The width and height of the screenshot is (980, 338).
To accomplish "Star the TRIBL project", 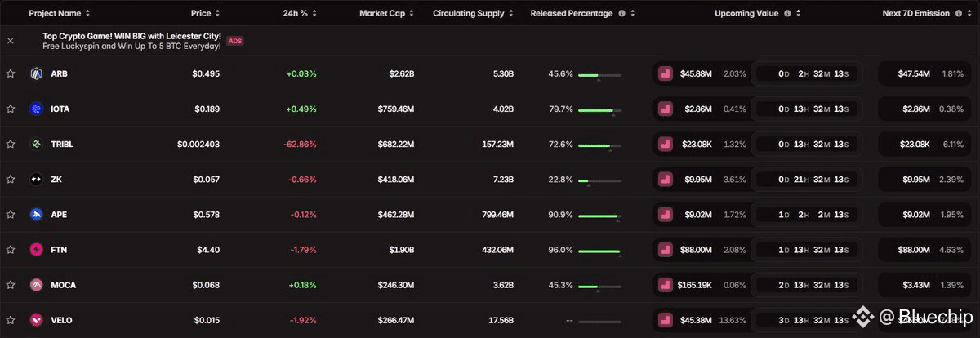I will 11,144.
